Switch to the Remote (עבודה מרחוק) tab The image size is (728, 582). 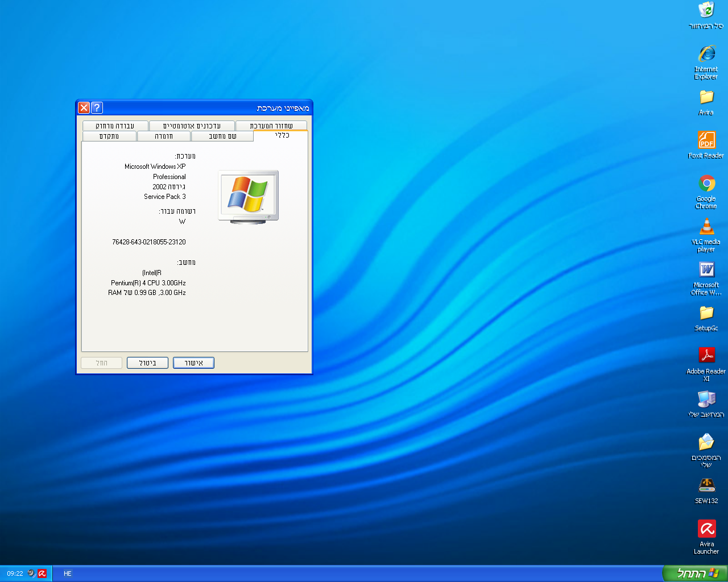click(115, 126)
